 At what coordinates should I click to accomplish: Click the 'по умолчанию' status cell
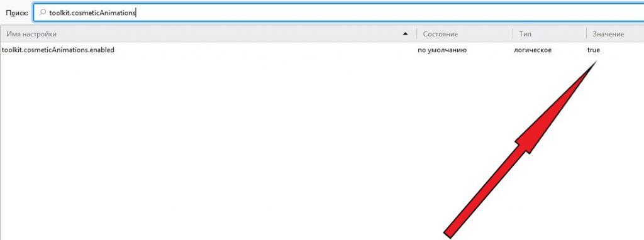(x=442, y=50)
